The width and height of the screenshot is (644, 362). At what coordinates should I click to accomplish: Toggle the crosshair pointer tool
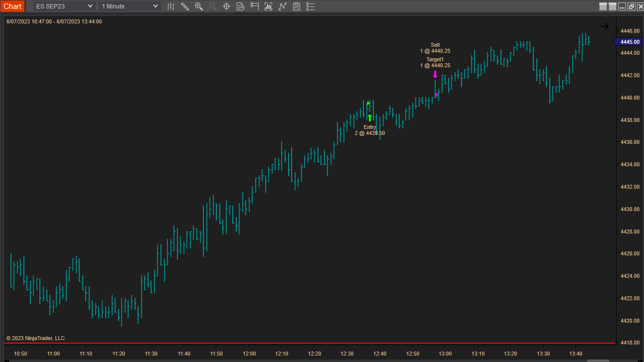pyautogui.click(x=226, y=6)
